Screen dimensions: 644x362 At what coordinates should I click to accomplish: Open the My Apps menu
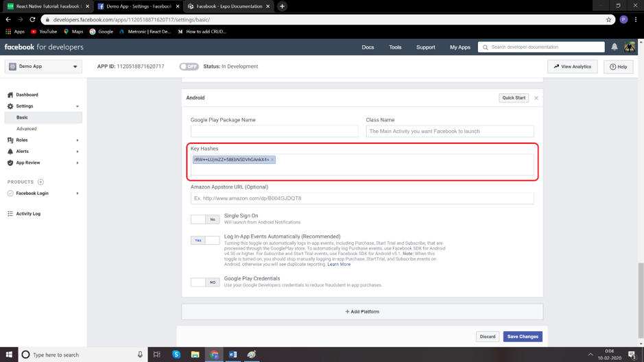click(460, 47)
